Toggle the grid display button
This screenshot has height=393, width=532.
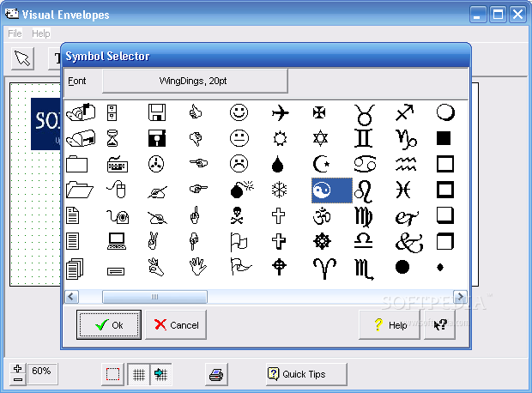tap(138, 374)
